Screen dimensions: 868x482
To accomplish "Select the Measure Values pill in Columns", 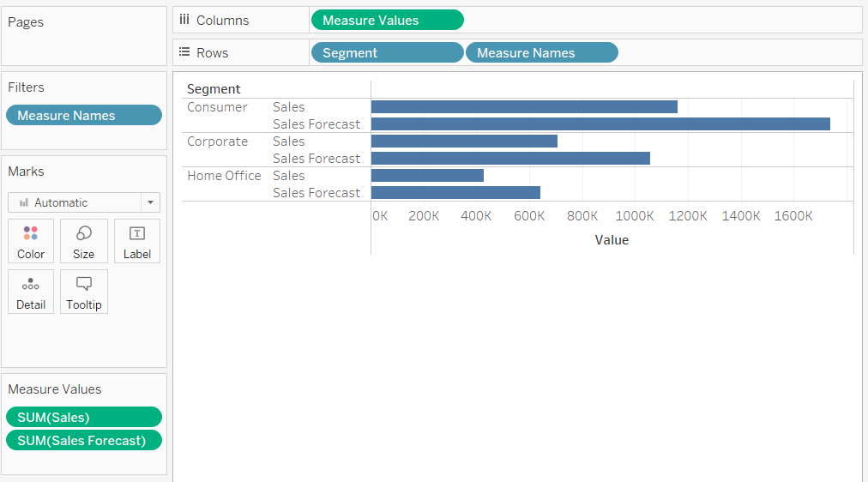I will tap(387, 20).
